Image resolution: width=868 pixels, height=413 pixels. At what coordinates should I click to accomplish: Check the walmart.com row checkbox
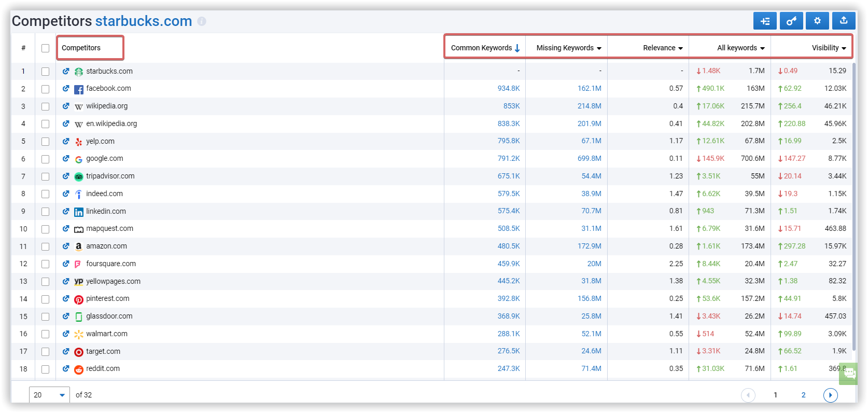pyautogui.click(x=45, y=334)
